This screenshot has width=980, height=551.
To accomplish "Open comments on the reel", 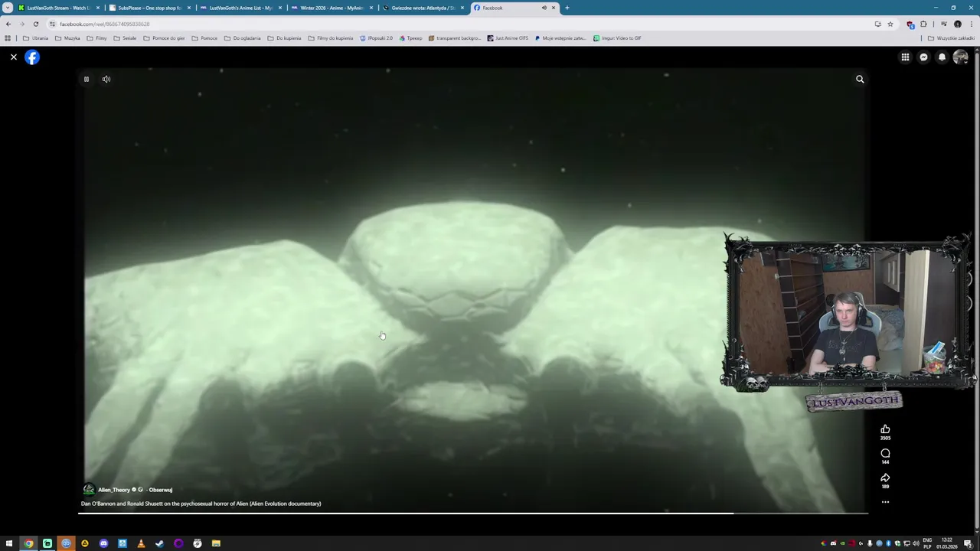I will 885,454.
